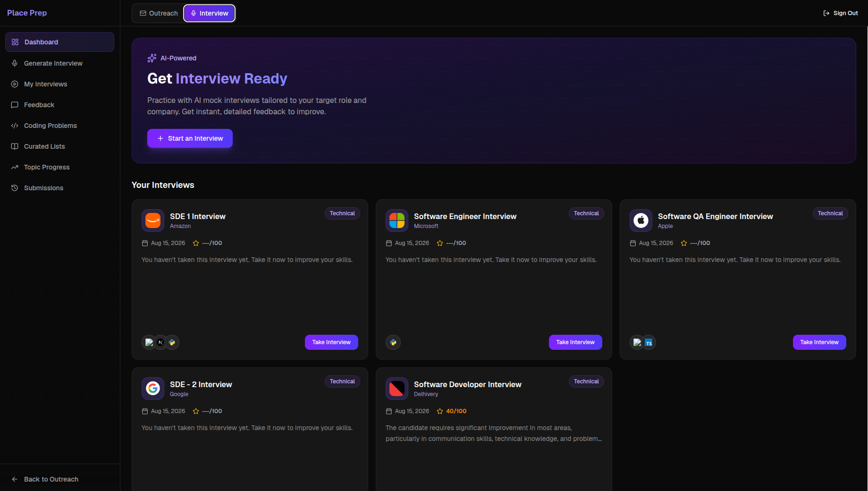This screenshot has height=491, width=868.
Task: Open the Feedback section
Action: point(59,105)
